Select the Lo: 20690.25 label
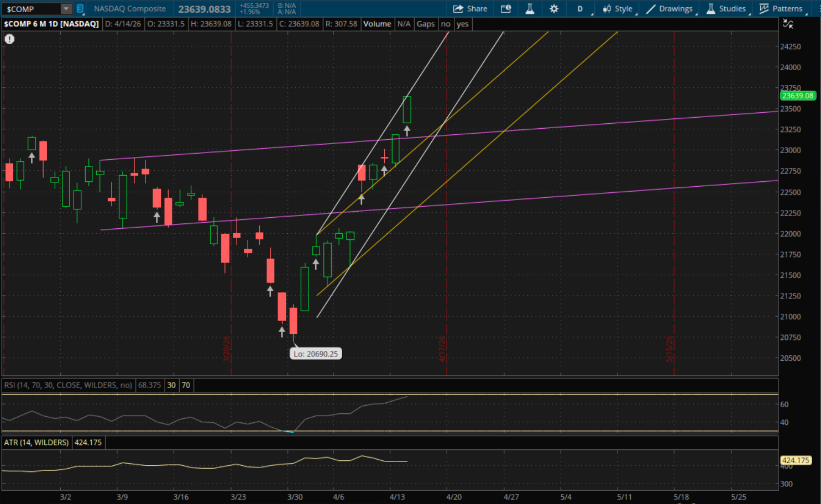This screenshot has height=504, width=821. click(x=316, y=354)
